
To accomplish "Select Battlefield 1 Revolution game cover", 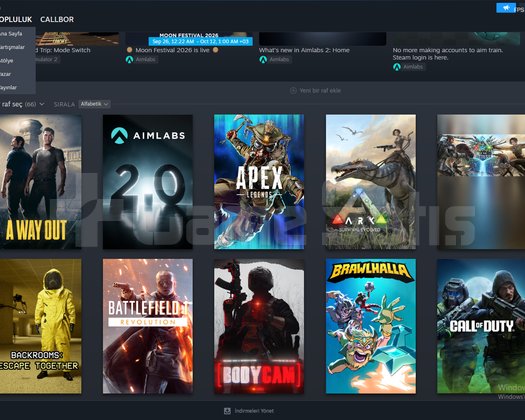I will 148,326.
